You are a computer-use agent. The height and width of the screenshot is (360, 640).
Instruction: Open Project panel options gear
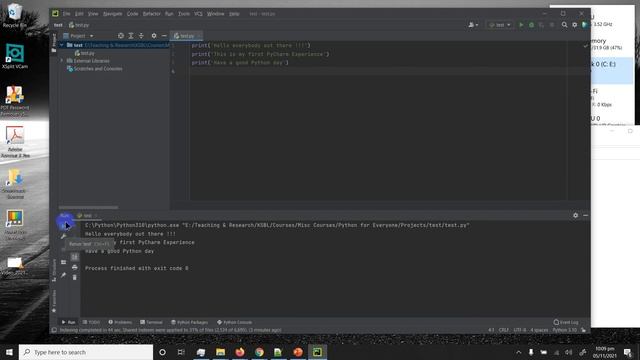tap(154, 36)
